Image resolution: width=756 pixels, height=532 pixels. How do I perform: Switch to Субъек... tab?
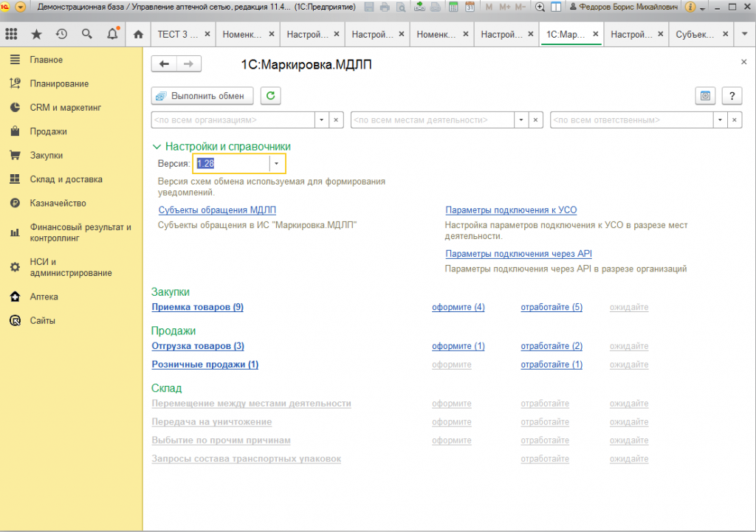pos(695,34)
